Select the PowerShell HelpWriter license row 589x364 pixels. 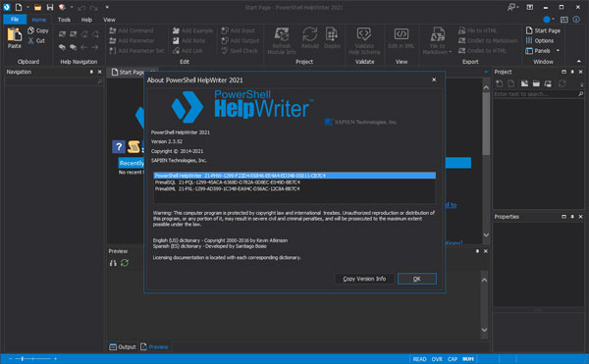pos(294,176)
